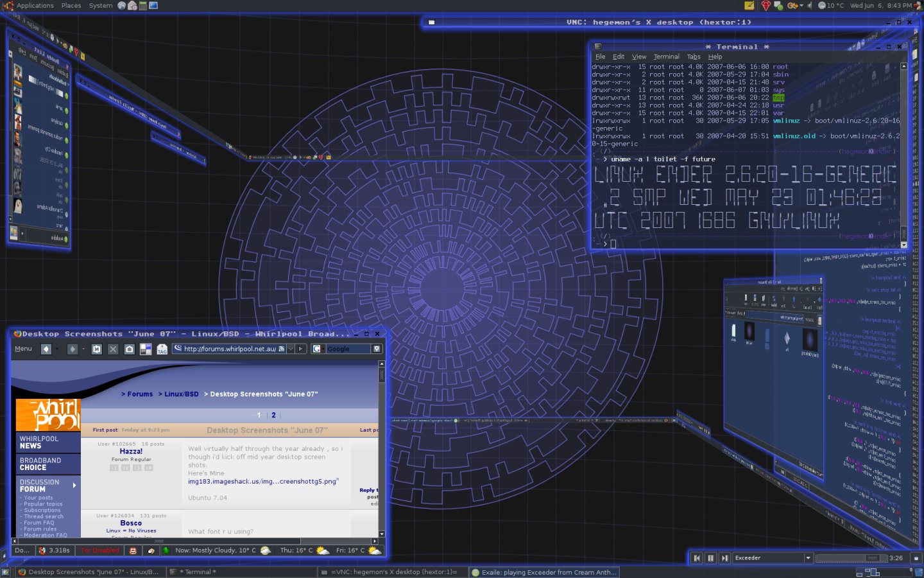924x578 pixels.
Task: Click the chat status tray icon
Action: (x=778, y=5)
